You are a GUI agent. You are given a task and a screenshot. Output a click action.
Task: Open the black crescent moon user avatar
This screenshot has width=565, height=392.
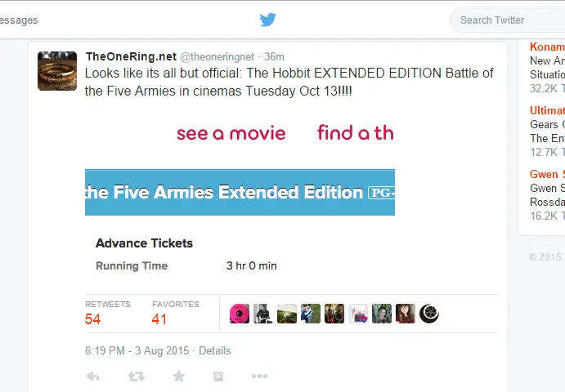(428, 314)
